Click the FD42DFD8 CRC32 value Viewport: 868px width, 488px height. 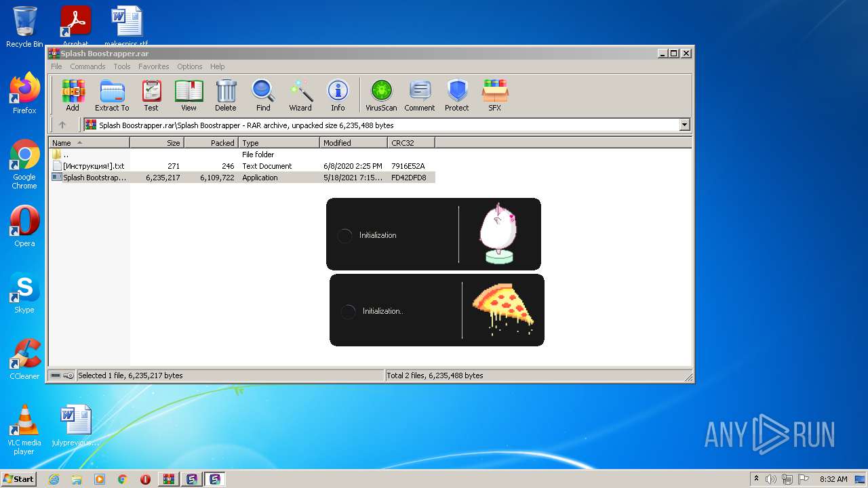(409, 178)
